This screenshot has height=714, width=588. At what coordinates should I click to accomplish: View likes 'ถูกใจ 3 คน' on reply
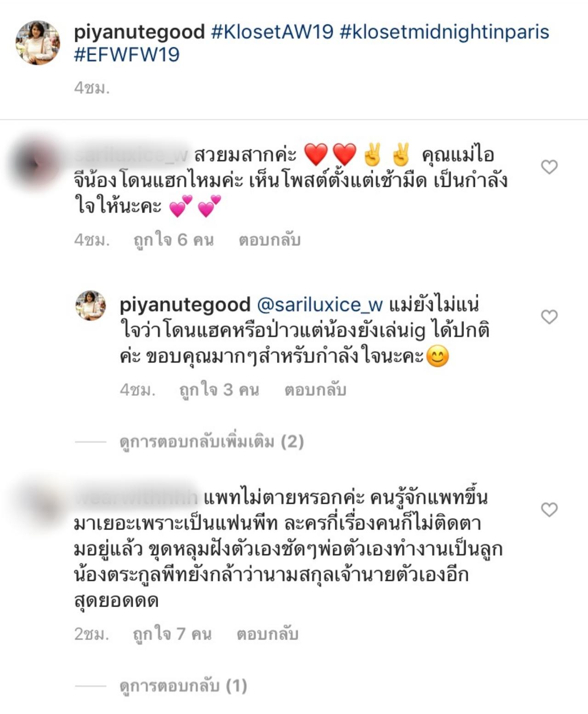tap(219, 390)
